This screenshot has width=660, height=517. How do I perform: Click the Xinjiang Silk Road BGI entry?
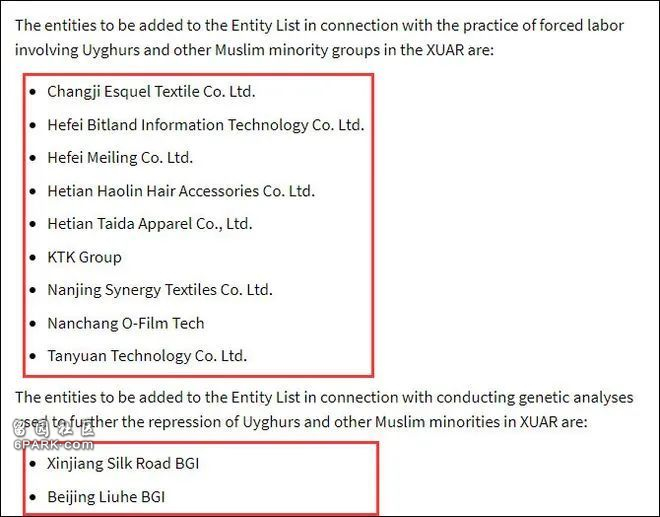(123, 464)
